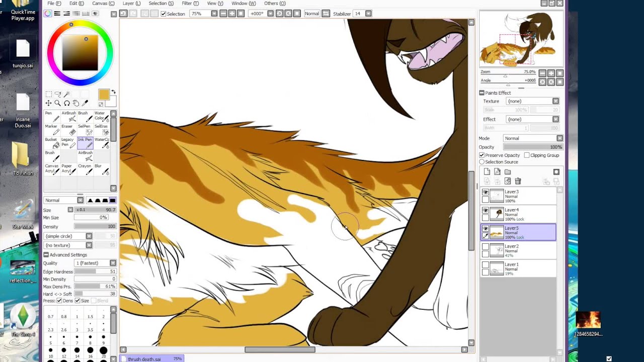Choose the Blur tool
644x362 pixels.
click(102, 169)
